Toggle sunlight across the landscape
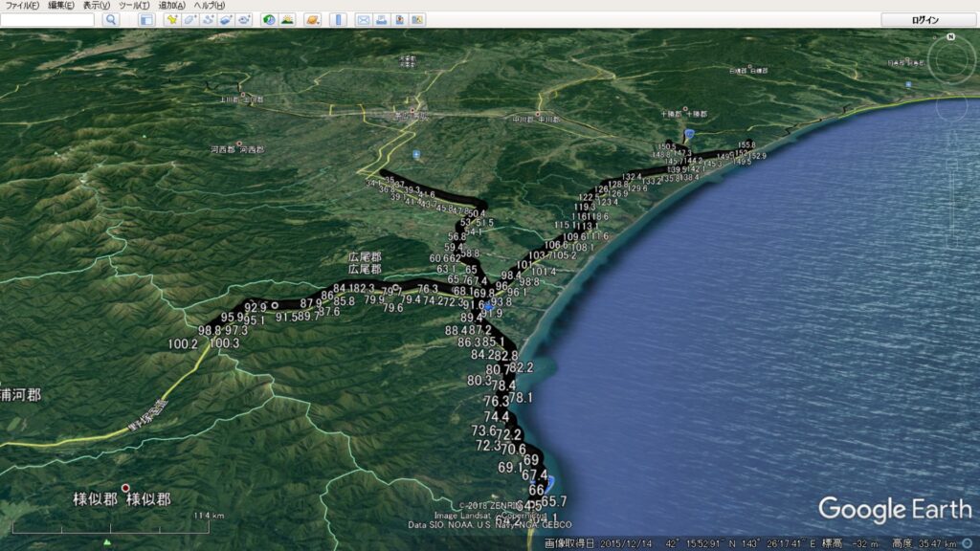 click(287, 20)
